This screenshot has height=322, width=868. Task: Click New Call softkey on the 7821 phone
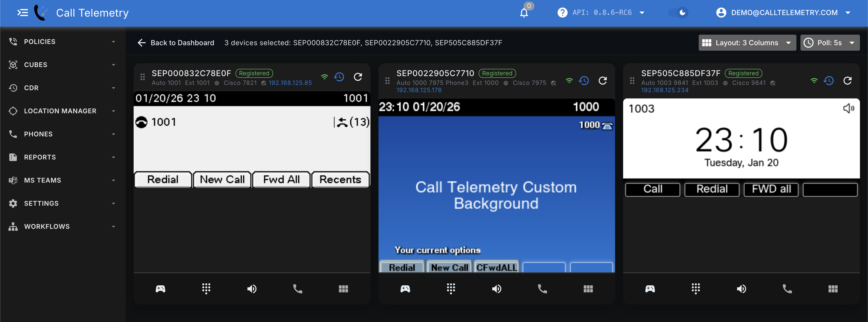222,180
